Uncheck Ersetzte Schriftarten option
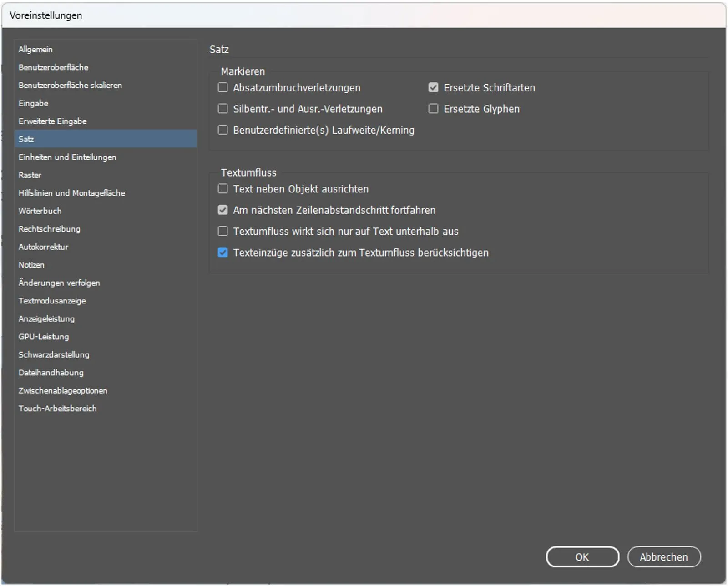Image resolution: width=728 pixels, height=586 pixels. [x=433, y=87]
